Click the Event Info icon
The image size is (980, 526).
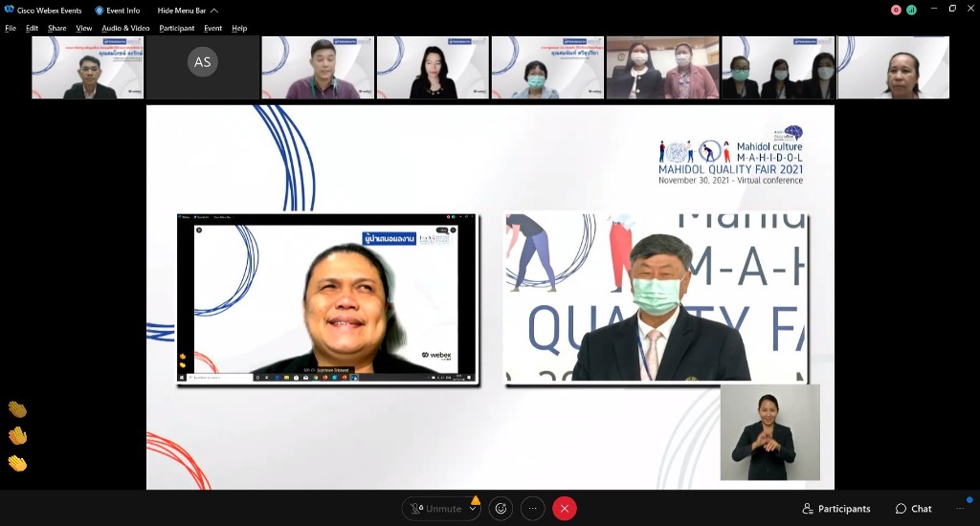coord(100,10)
